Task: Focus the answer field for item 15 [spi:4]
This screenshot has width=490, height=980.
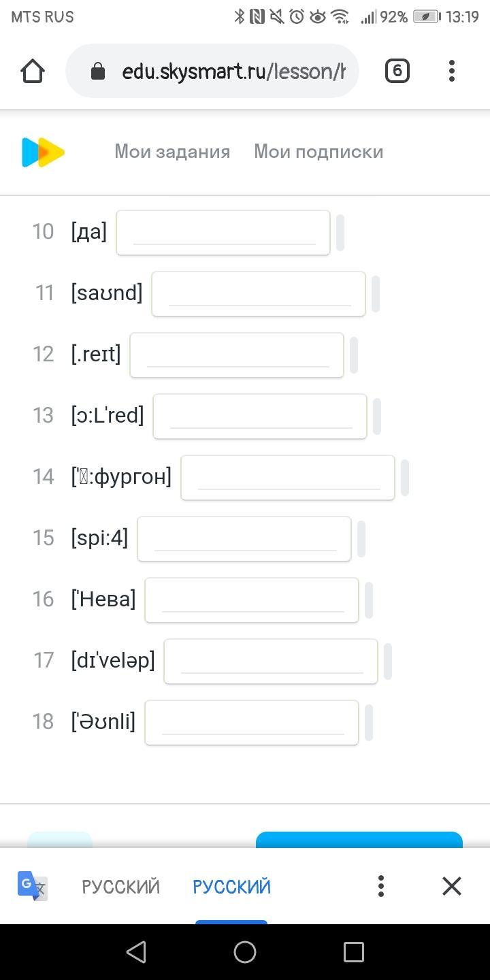Action: pos(244,539)
